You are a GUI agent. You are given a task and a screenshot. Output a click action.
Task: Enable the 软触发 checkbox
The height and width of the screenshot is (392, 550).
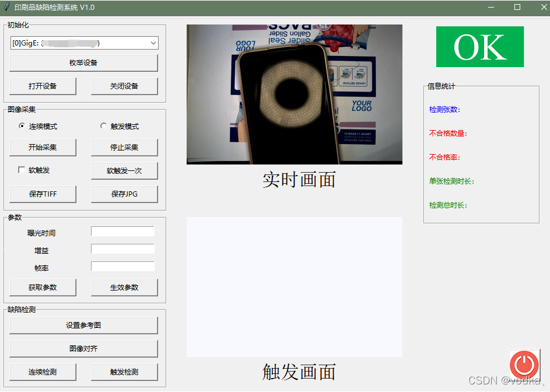(22, 169)
